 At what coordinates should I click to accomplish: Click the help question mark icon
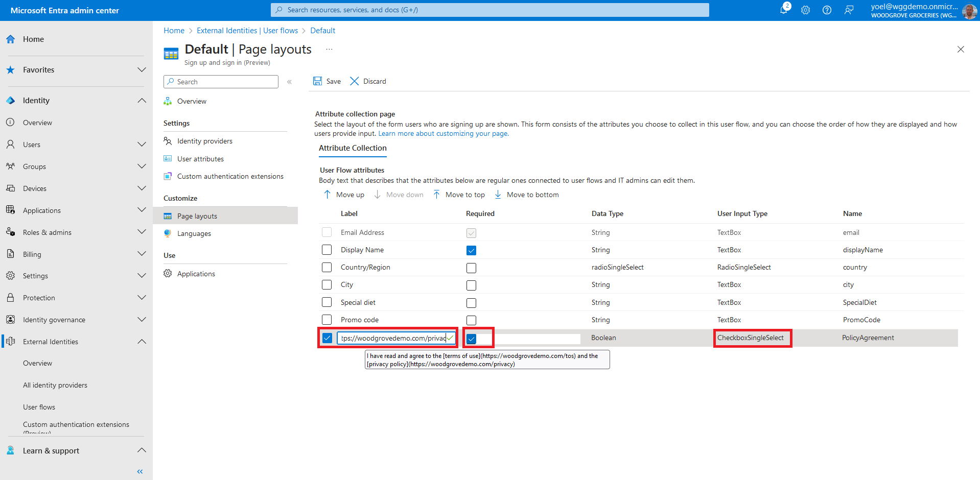coord(827,10)
